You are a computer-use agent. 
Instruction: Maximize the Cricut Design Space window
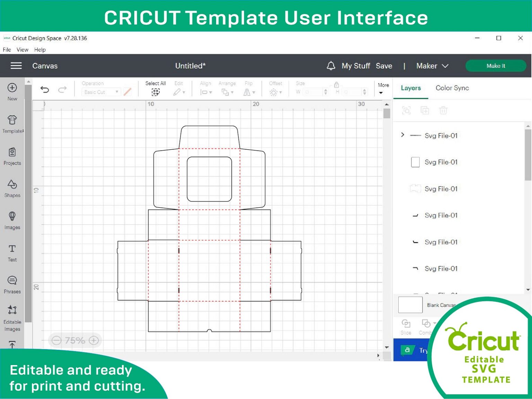(498, 38)
